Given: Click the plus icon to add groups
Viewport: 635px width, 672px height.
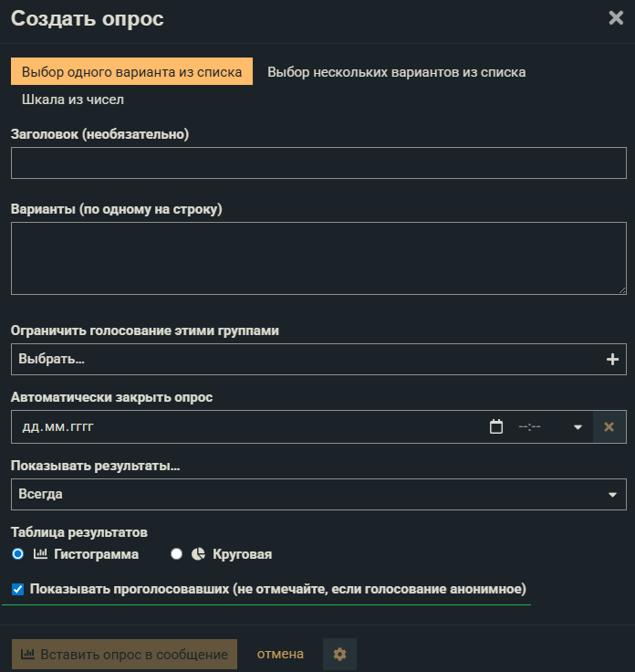Looking at the screenshot, I should 612,360.
